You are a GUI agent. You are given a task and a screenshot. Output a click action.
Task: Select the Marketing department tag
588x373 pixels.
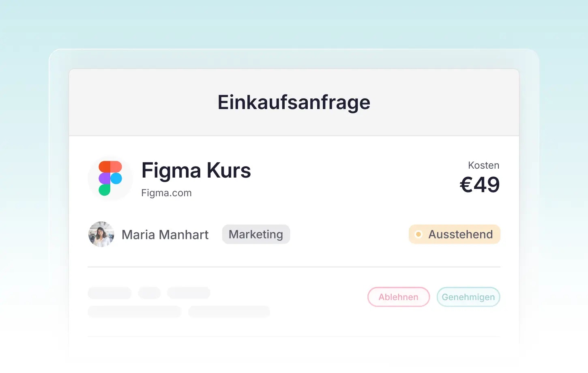coord(256,234)
